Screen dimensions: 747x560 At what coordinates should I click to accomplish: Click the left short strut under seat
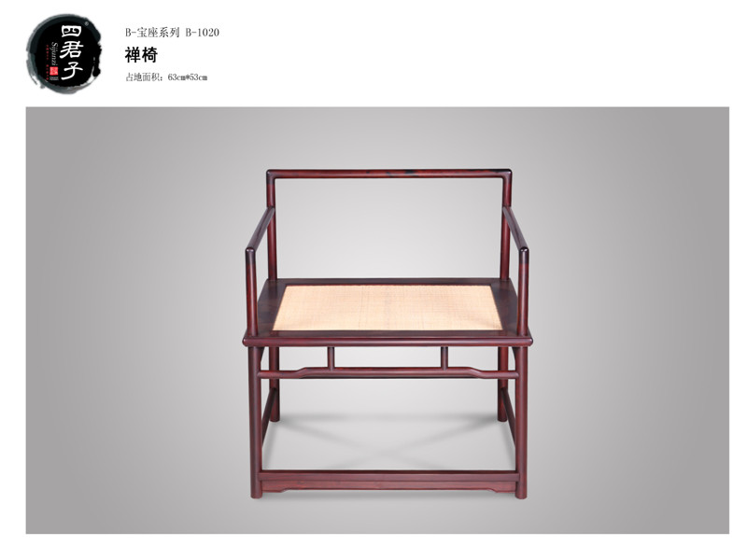[x=331, y=357]
